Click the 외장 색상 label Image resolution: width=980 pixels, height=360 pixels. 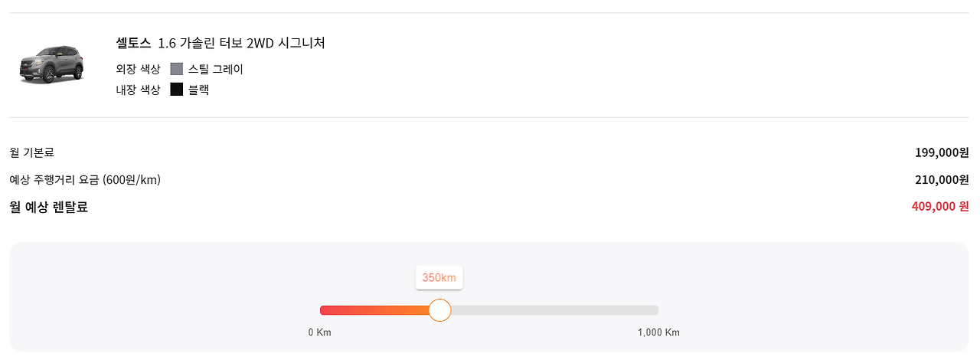[x=139, y=69]
